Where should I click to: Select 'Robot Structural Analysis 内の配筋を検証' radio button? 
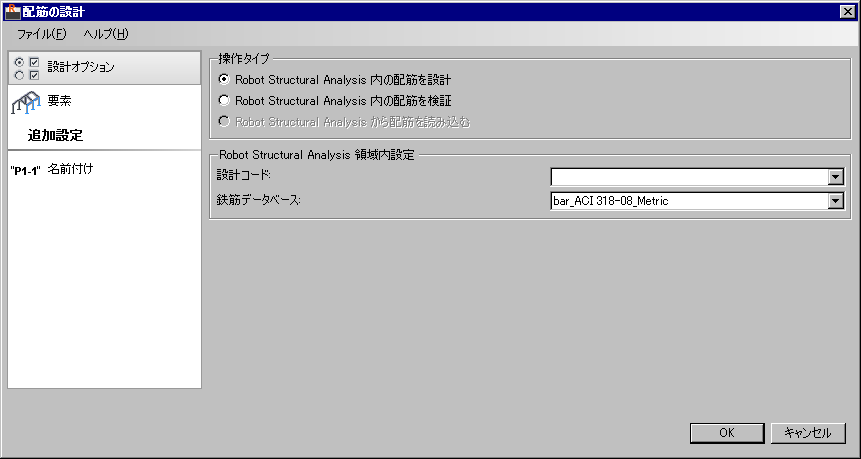(224, 100)
